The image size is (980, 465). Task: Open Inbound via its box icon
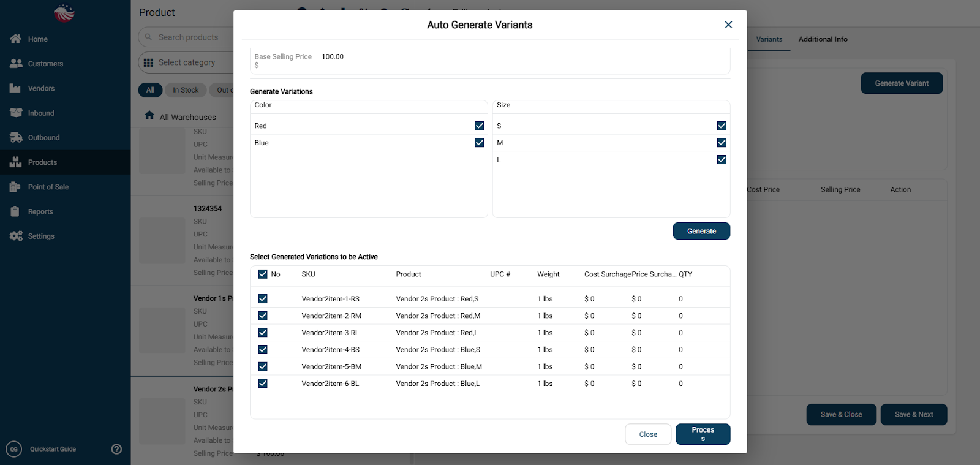click(x=16, y=113)
